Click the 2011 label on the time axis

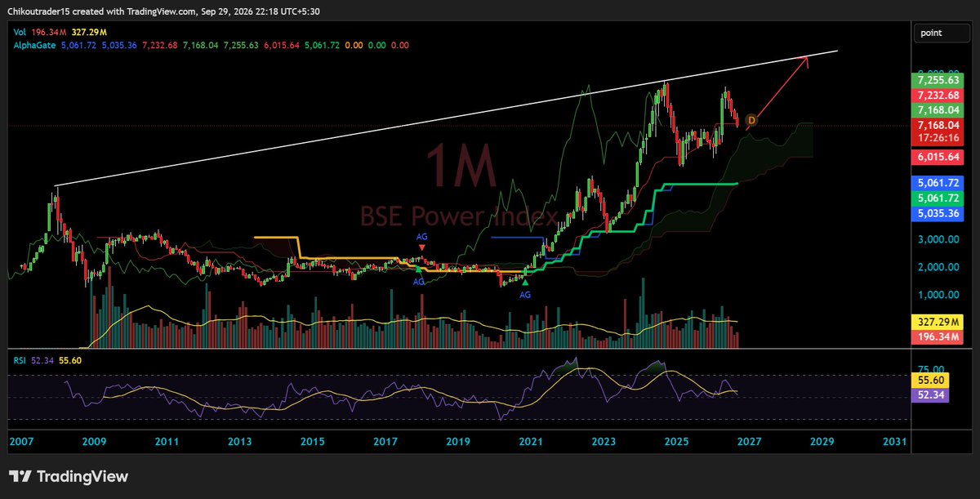point(167,441)
